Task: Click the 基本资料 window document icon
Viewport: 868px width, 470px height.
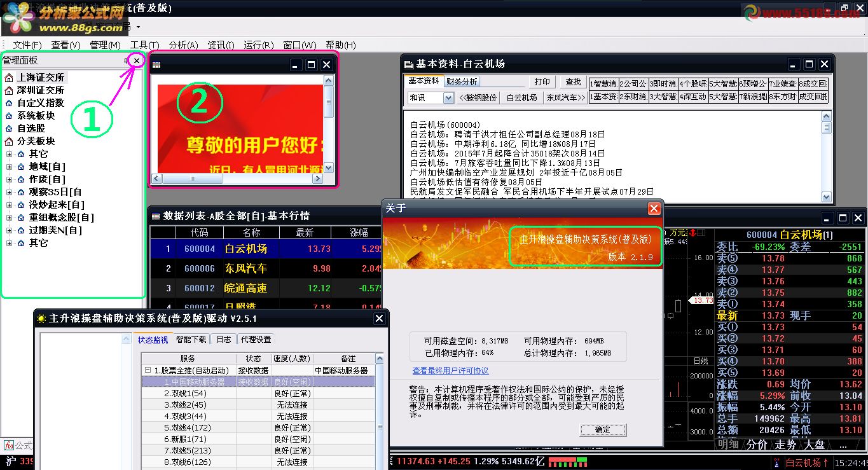Action: point(408,64)
